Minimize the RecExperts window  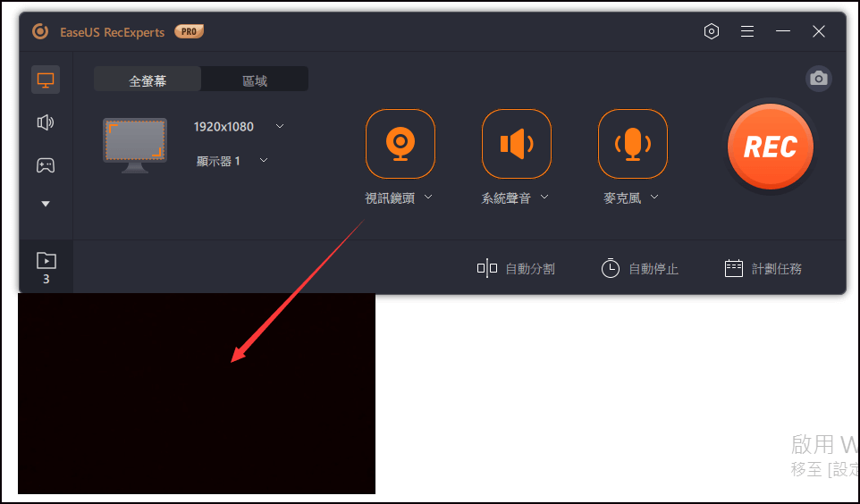click(x=783, y=31)
